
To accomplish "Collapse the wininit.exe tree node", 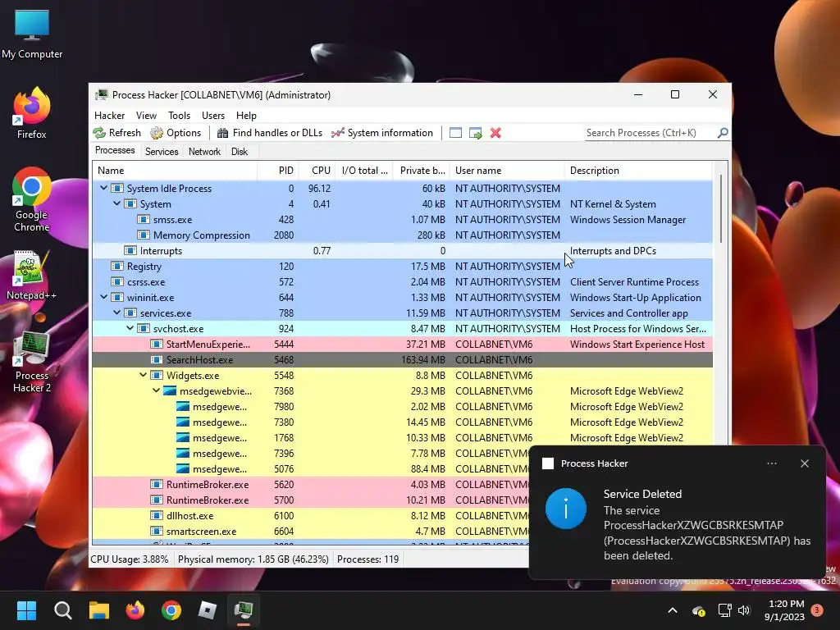I will [x=104, y=297].
